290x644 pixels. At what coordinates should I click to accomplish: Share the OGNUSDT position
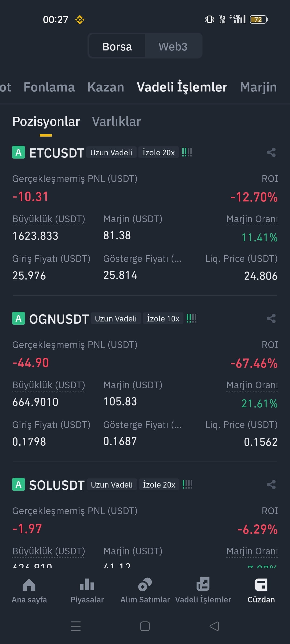(271, 319)
